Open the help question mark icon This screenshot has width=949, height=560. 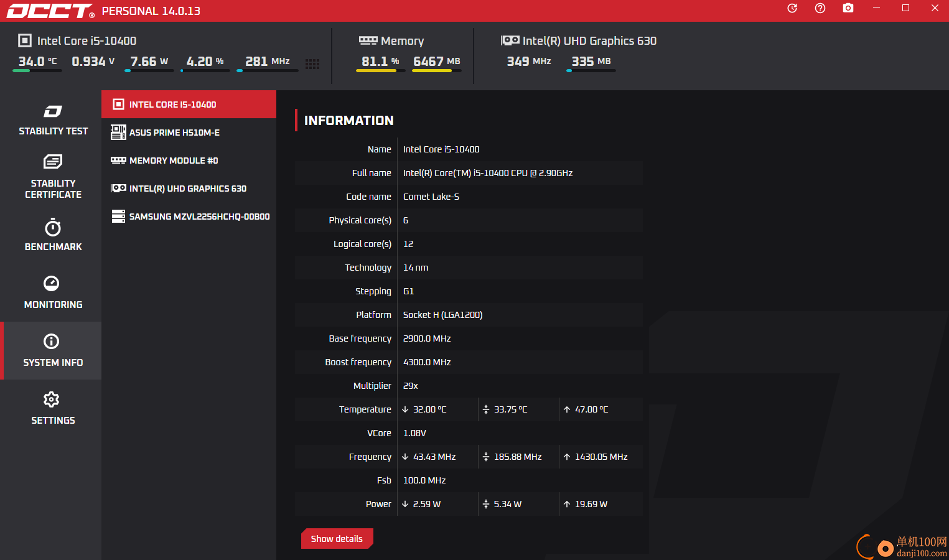pos(820,8)
